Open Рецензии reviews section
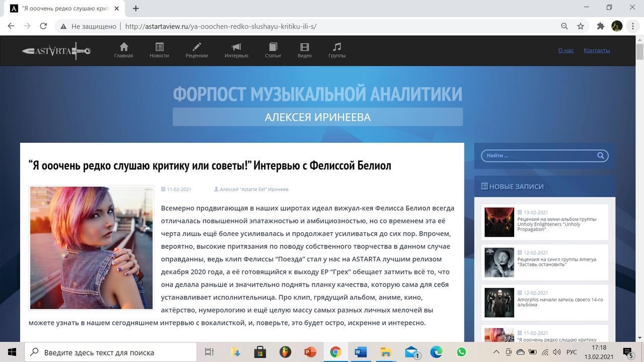Screen dimensions: 644x362 (x=196, y=50)
